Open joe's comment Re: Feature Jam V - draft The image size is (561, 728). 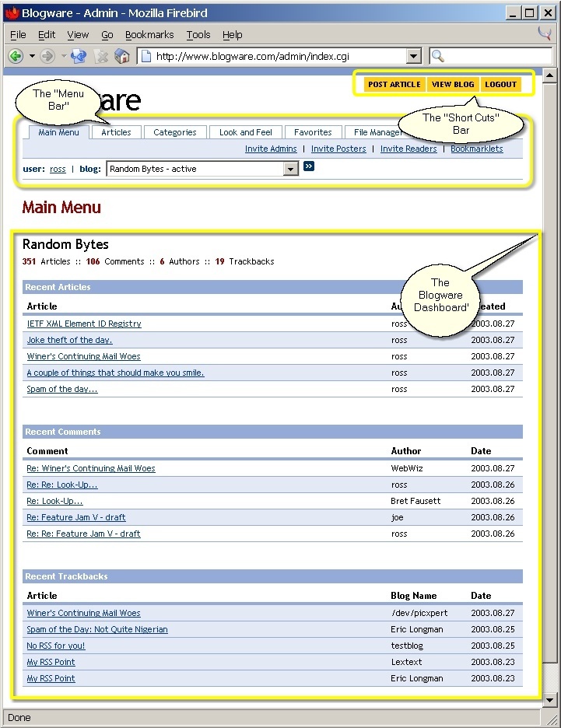coord(76,517)
